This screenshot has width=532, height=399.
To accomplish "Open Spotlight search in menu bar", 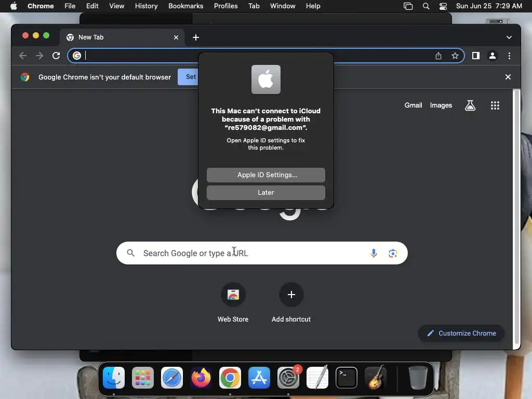I will pos(426,6).
